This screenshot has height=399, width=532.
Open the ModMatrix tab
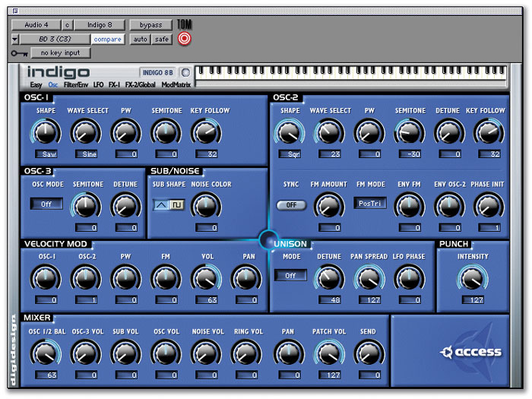click(176, 85)
